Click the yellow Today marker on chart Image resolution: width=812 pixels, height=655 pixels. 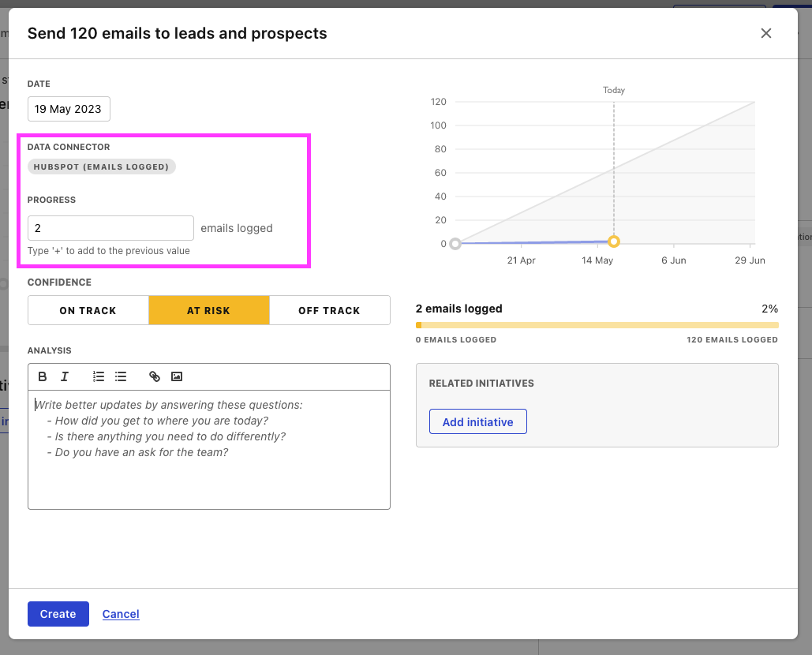[x=613, y=241]
